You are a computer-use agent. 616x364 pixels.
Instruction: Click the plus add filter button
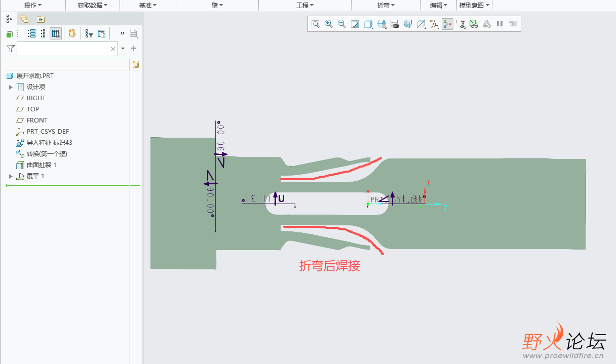click(134, 49)
